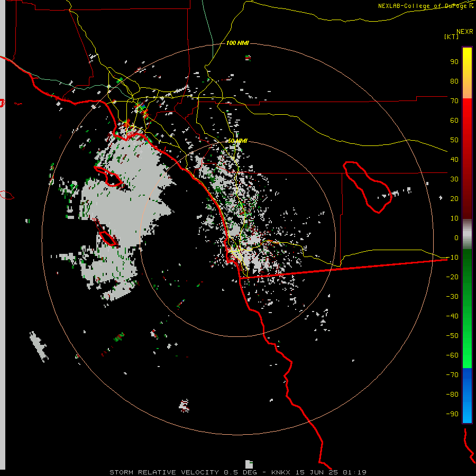Pick the blue band of the color bar
The image size is (476, 476).
point(467,396)
